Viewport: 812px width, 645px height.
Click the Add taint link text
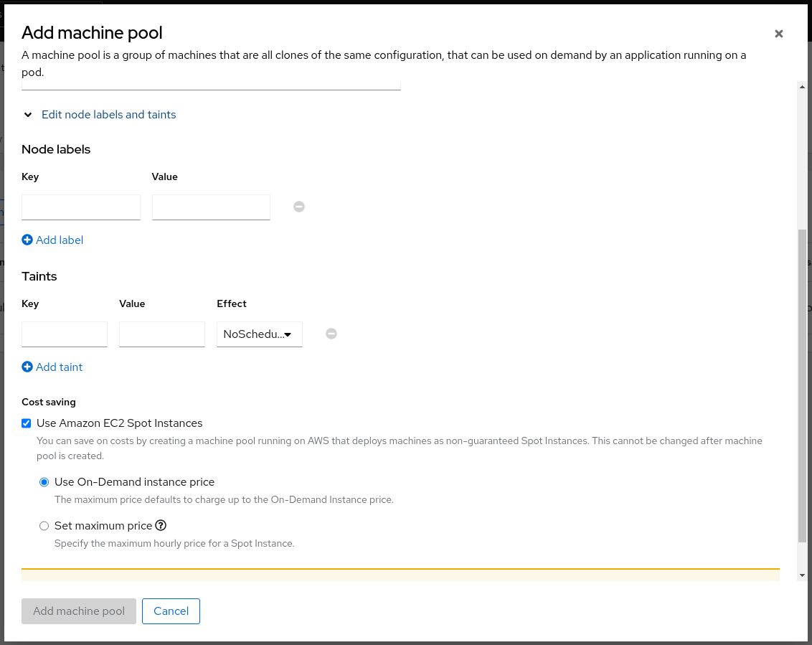coord(60,367)
